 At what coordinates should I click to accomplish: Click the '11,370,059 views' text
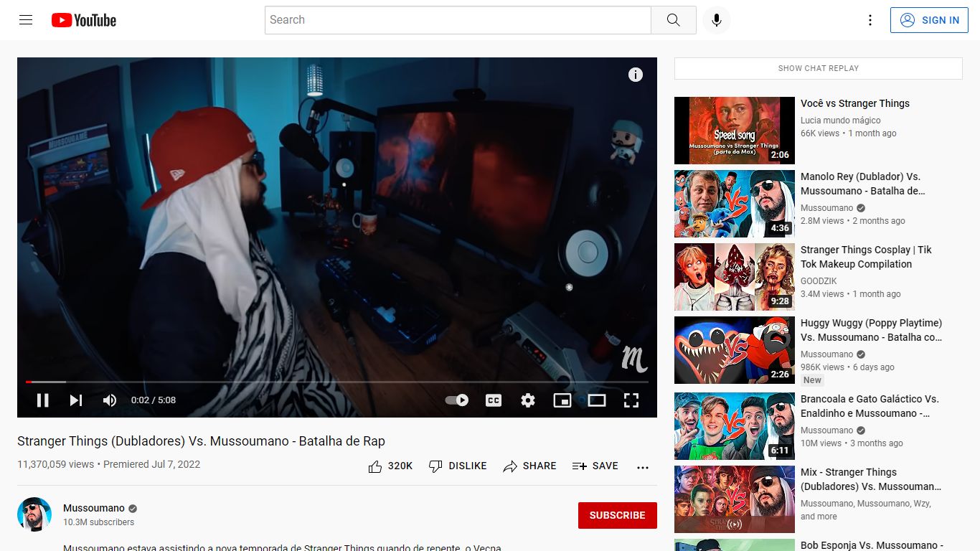point(55,464)
